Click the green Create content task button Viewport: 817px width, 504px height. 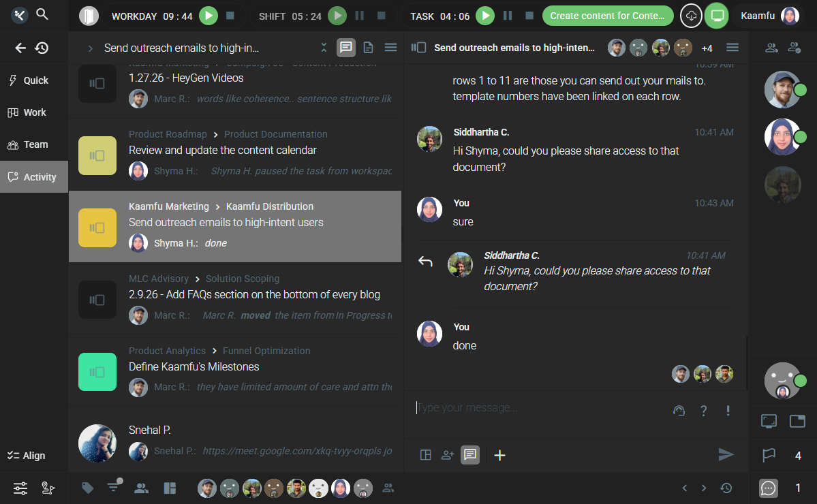coord(607,16)
